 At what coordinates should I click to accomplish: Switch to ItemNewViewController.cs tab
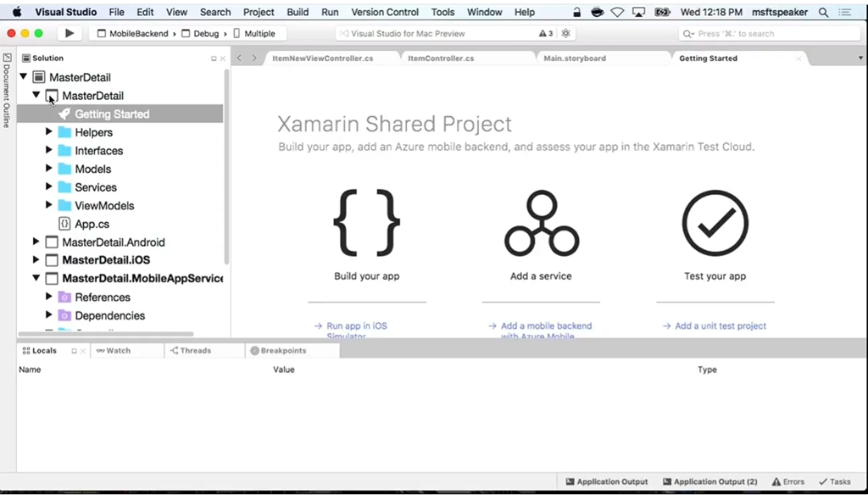[x=323, y=58]
